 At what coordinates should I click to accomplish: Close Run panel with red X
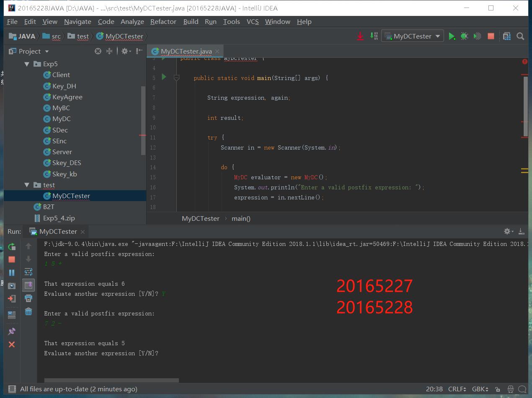click(x=12, y=344)
